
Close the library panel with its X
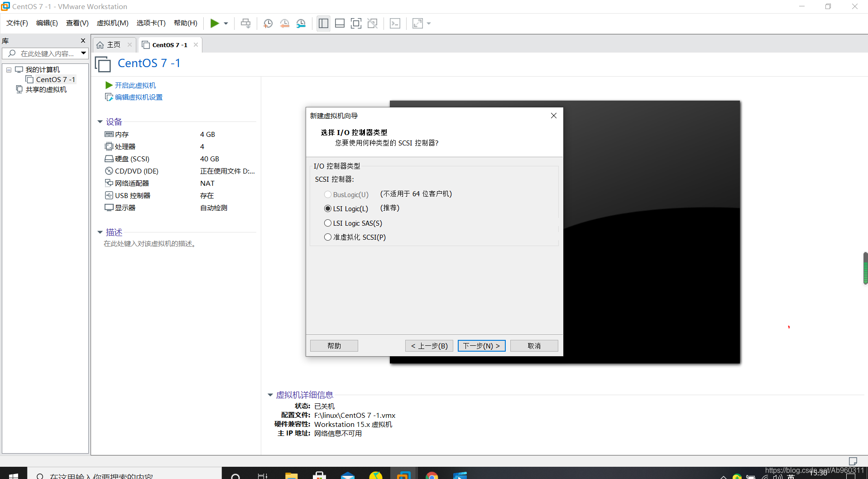pos(83,40)
